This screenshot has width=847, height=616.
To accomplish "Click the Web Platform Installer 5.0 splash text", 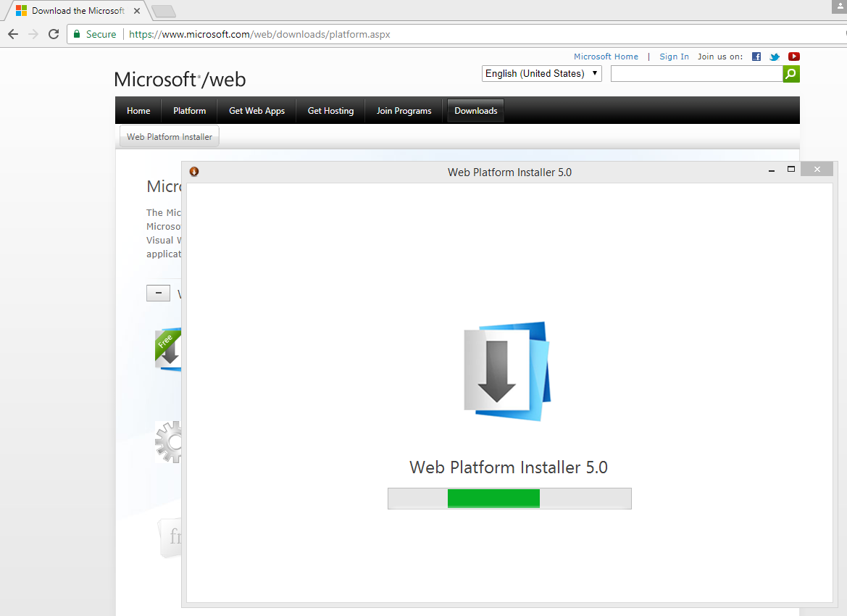I will (x=509, y=467).
